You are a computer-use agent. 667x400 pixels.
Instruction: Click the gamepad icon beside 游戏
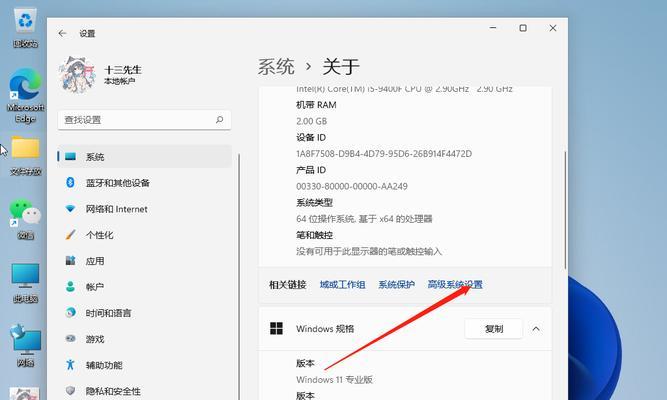pos(70,338)
